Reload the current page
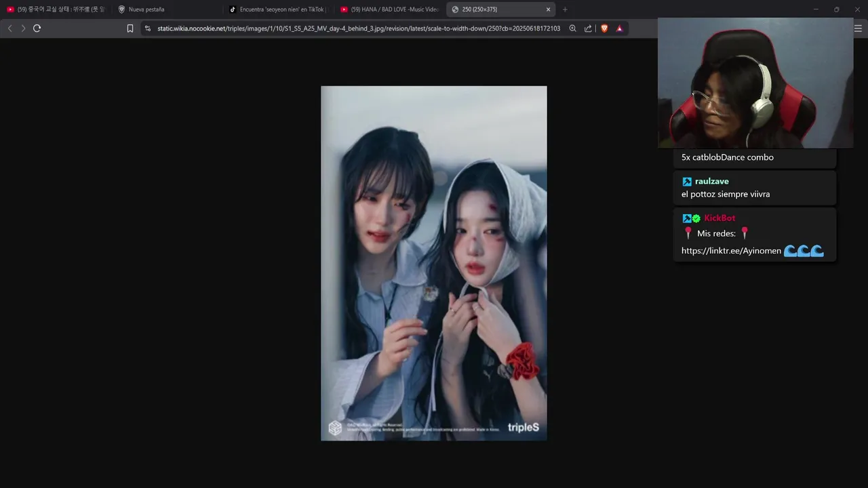Viewport: 868px width, 488px height. (37, 28)
